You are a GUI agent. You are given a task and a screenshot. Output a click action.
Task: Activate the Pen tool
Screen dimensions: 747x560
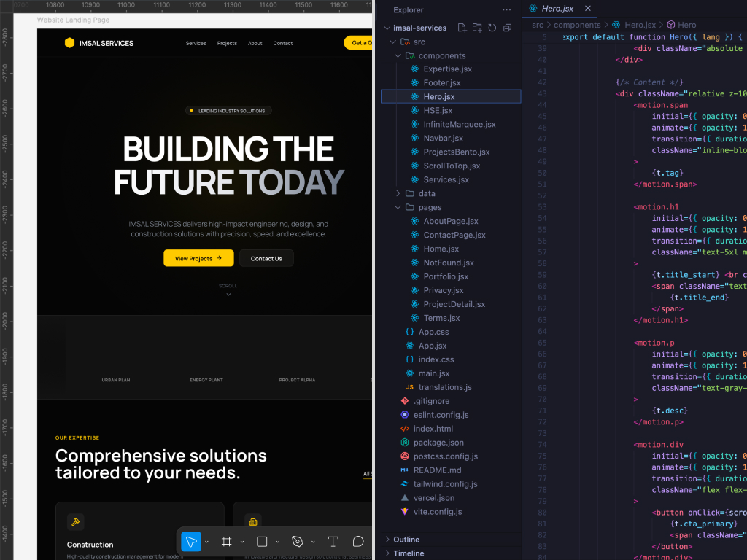297,542
